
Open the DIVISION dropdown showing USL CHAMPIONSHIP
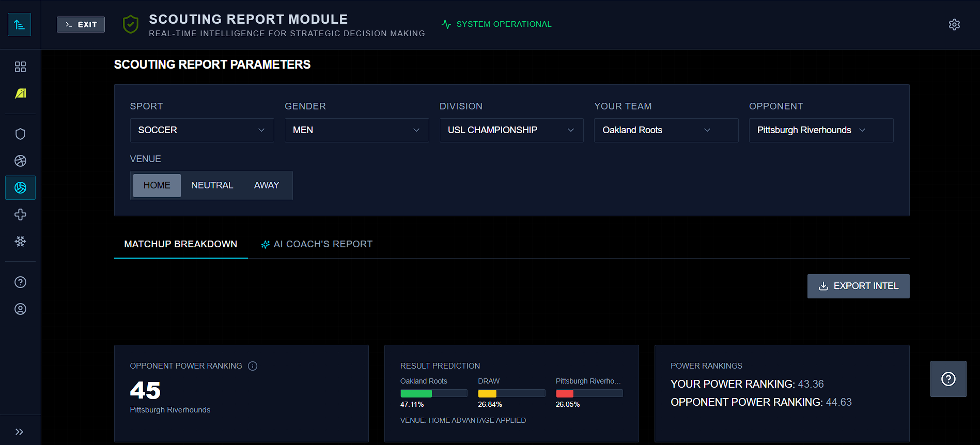click(x=511, y=130)
